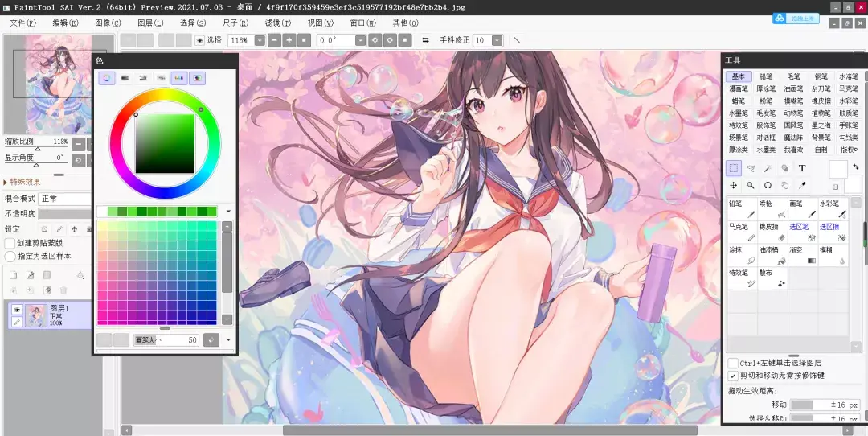Open dropdown arrow beside brush size eraser

pyautogui.click(x=228, y=340)
